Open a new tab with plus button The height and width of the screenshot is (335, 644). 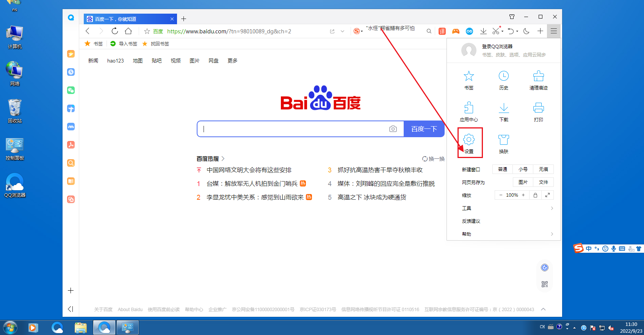coord(184,19)
